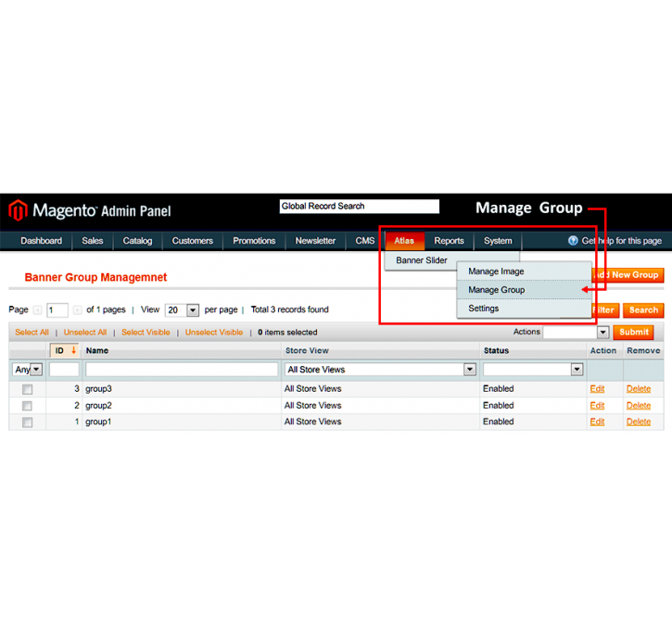This screenshot has height=630, width=672.
Task: Edit the group1 row
Action: (597, 422)
